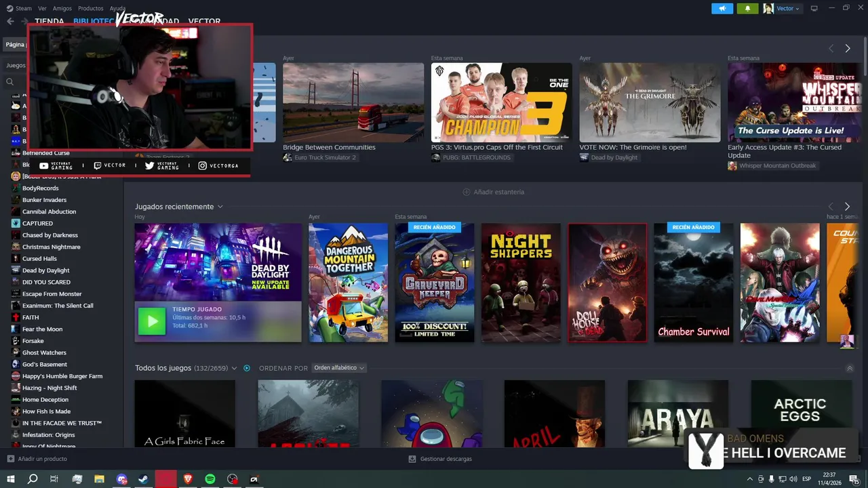Select How Fish Is Made in the list

click(x=46, y=411)
